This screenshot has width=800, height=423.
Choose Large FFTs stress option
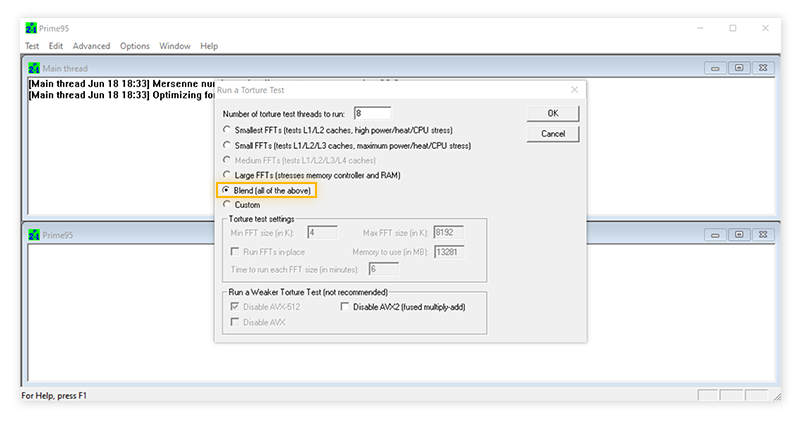tap(227, 175)
